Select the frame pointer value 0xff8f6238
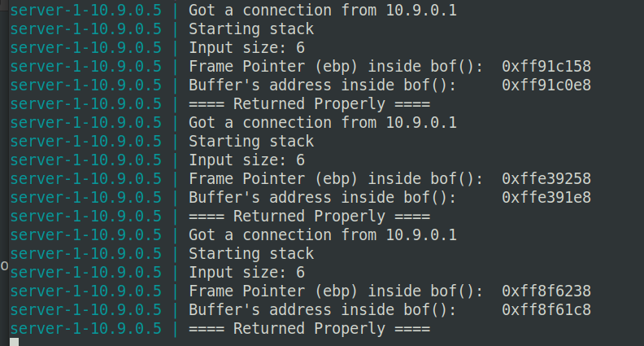Image resolution: width=644 pixels, height=346 pixels. point(546,291)
